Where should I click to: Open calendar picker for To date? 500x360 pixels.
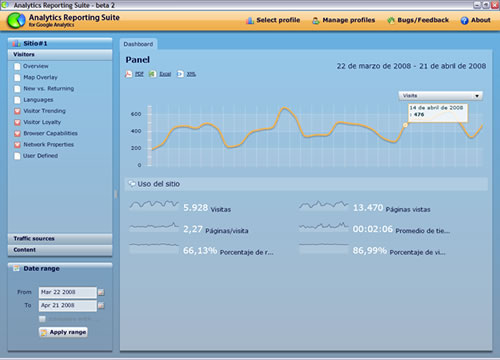pos(101,305)
